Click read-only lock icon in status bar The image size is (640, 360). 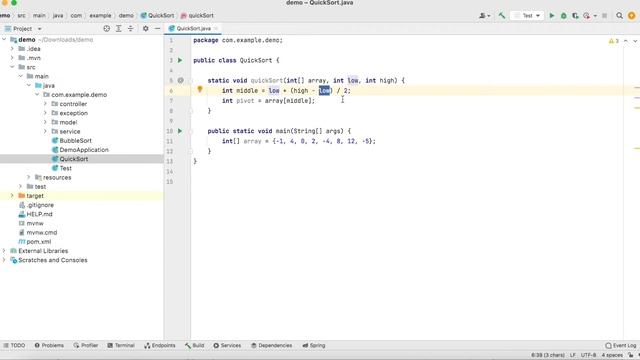click(631, 355)
